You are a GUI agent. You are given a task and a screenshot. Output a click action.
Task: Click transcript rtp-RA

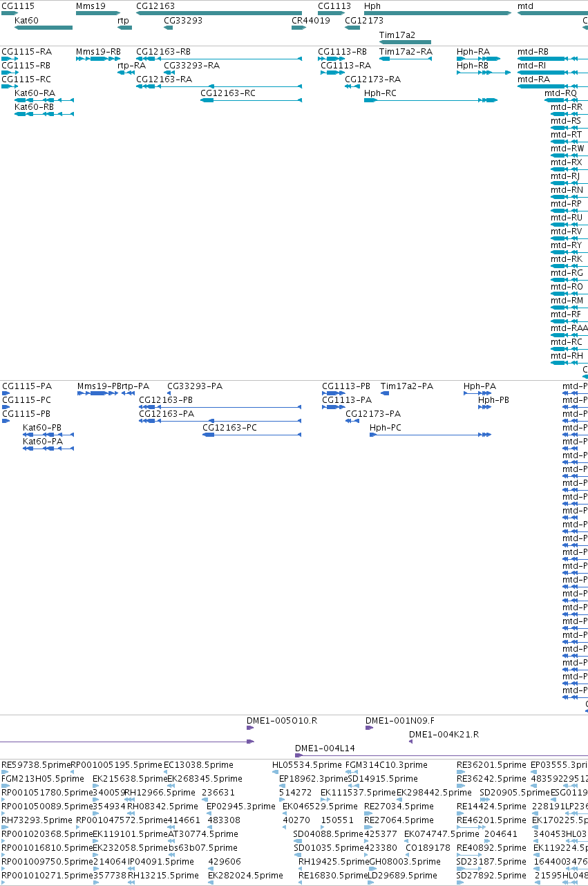tap(132, 66)
